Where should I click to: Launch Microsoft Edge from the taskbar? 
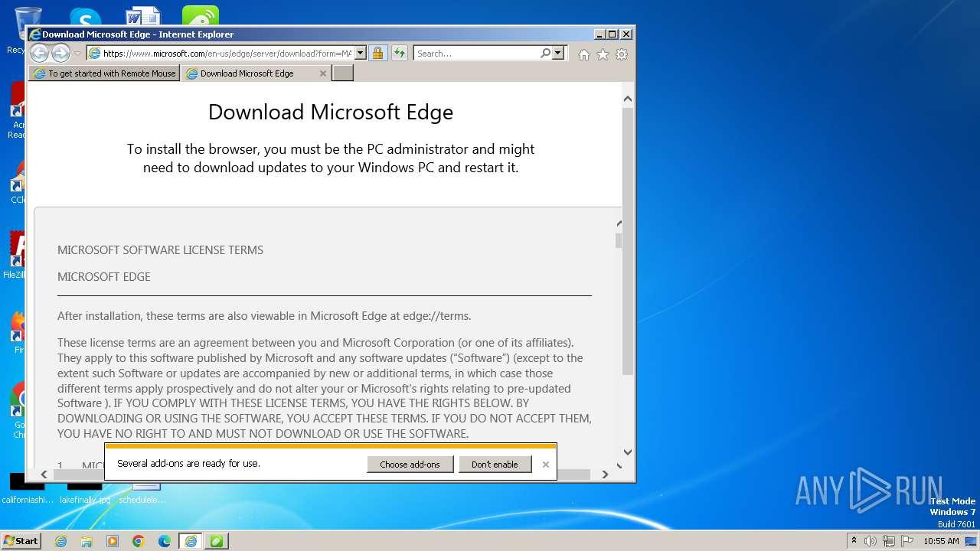(x=165, y=541)
